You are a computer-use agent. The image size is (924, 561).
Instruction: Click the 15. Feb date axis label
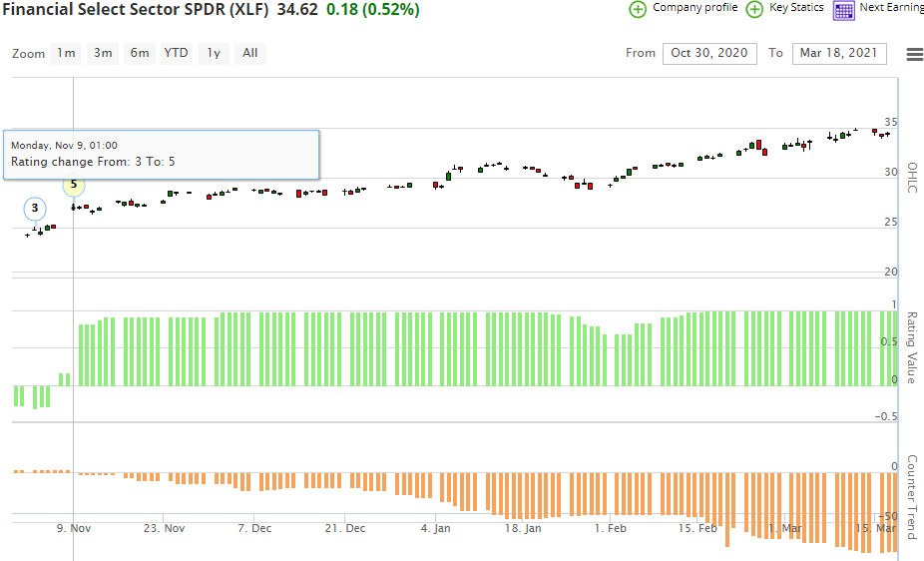pyautogui.click(x=697, y=529)
